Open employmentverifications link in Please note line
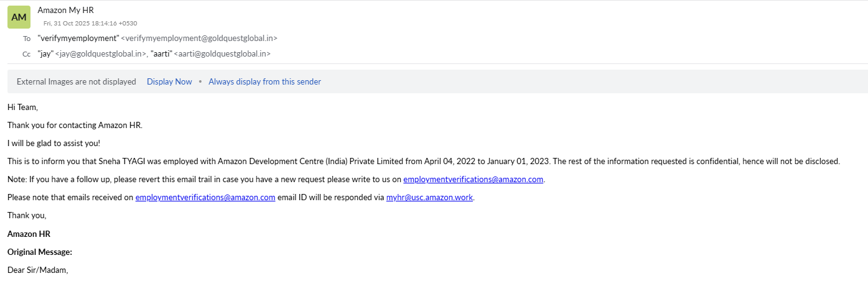Viewport: 868px width, 281px height. point(205,198)
